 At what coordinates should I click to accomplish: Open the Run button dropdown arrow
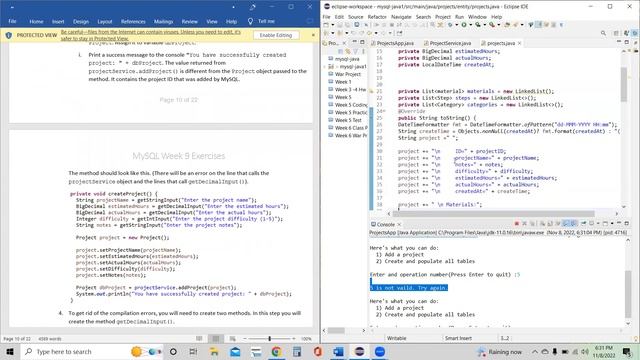(471, 24)
